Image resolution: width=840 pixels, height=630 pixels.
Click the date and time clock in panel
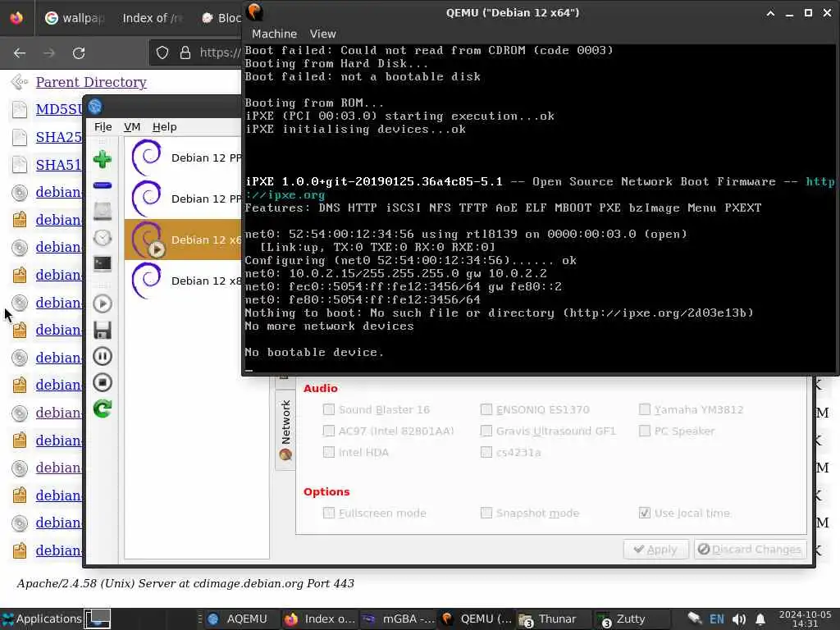[x=805, y=619]
